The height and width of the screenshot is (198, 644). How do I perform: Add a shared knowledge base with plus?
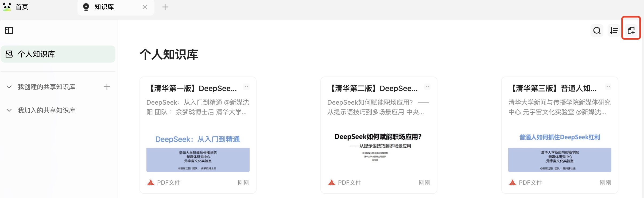[107, 87]
